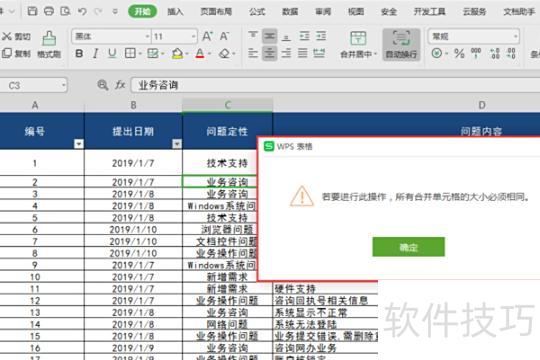
Task: Select column A header
Action: click(x=35, y=105)
